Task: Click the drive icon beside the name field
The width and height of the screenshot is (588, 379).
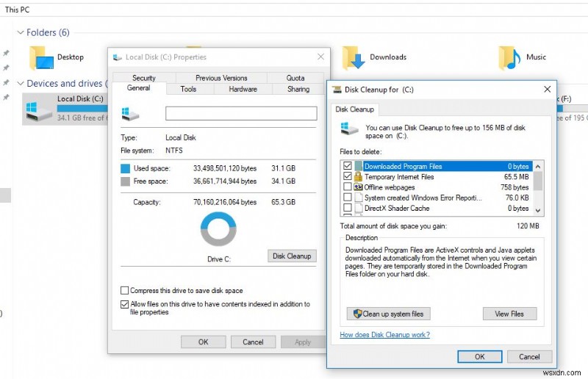Action: [x=130, y=114]
